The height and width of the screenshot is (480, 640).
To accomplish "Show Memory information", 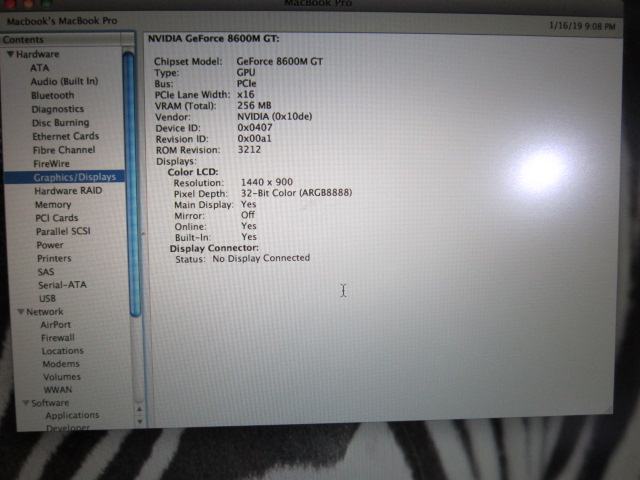I will [x=53, y=204].
